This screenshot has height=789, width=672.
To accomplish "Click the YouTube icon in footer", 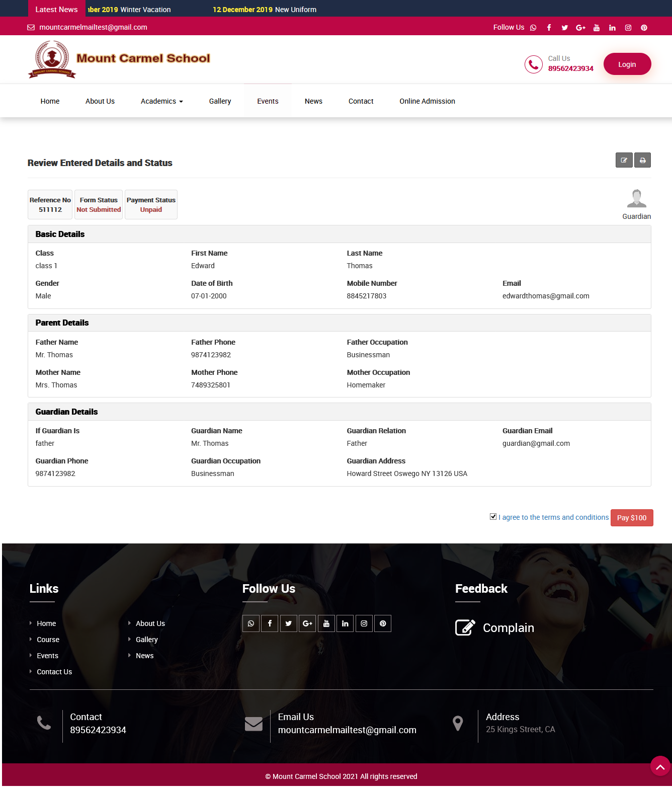I will click(326, 623).
